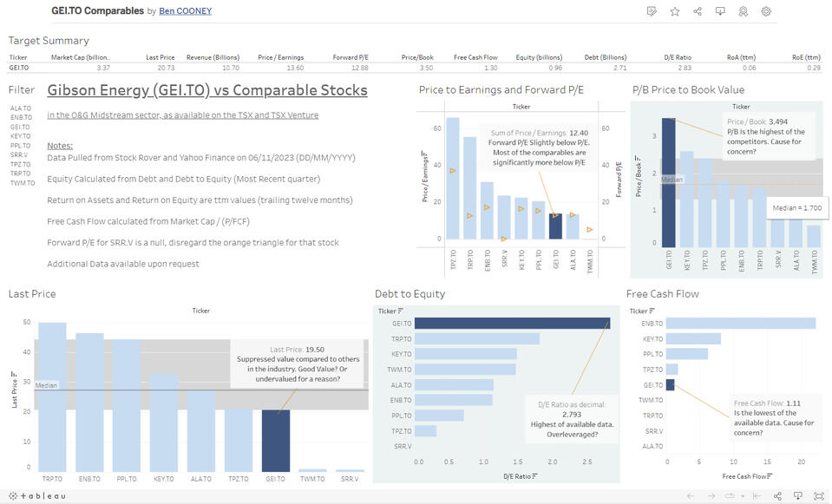This screenshot has width=832, height=504.
Task: Click the undo arrow in the footer toolbar
Action: coord(691,496)
